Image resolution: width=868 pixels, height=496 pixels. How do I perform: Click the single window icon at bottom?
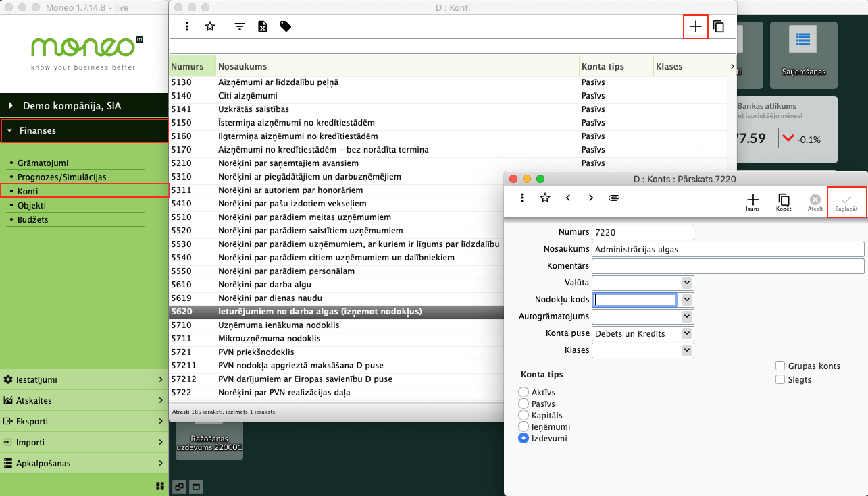point(196,485)
